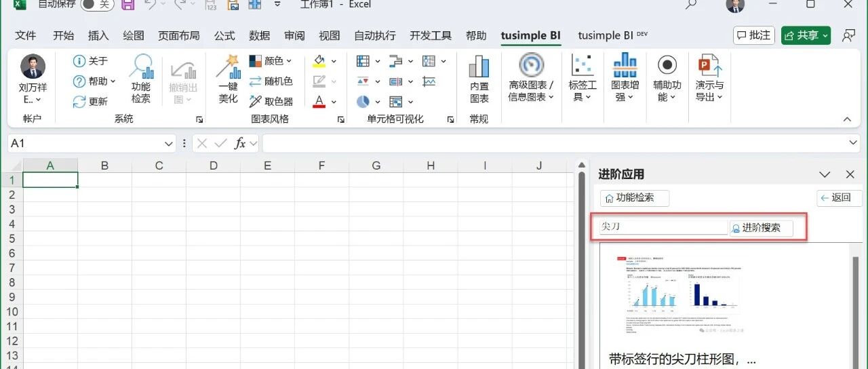Toggle the 自动保存 AutoSave switch

click(x=97, y=4)
